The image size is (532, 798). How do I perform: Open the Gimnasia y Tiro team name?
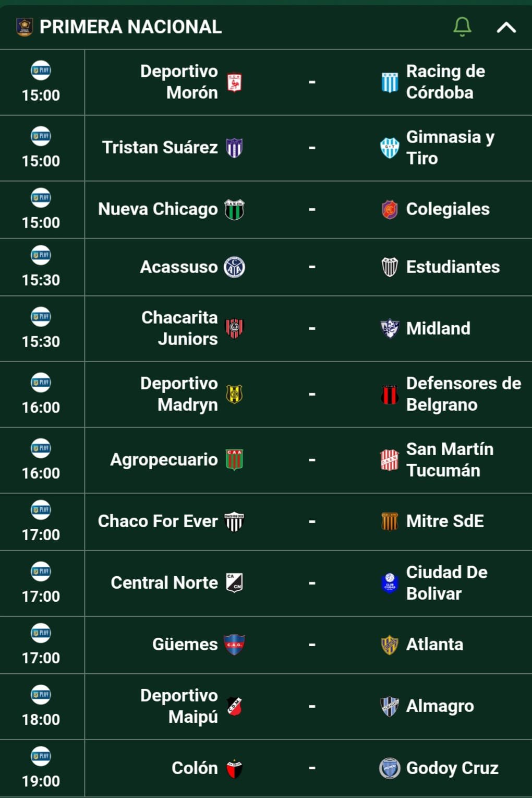[x=450, y=148]
